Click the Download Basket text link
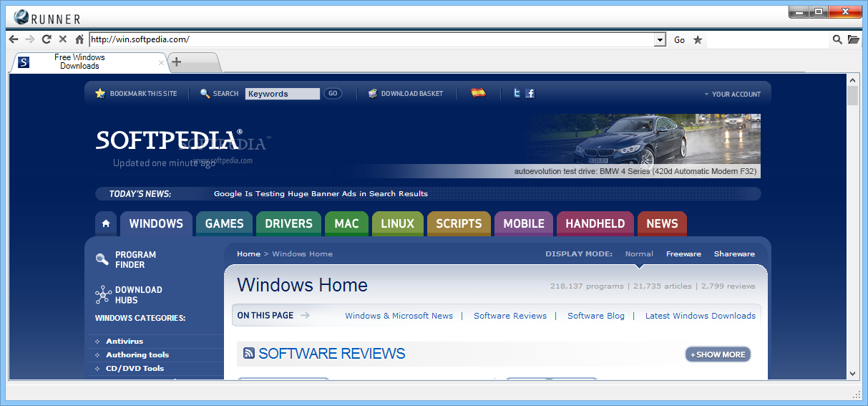Viewport: 868px width, 406px height. (411, 94)
